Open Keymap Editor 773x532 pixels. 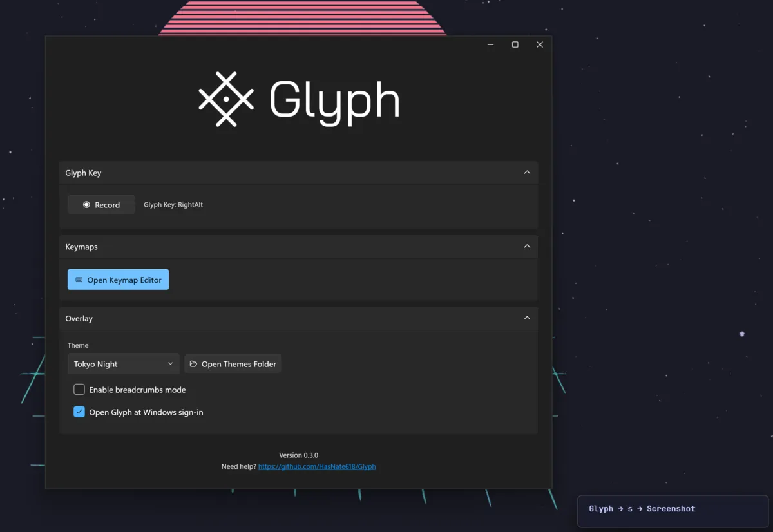pyautogui.click(x=118, y=280)
